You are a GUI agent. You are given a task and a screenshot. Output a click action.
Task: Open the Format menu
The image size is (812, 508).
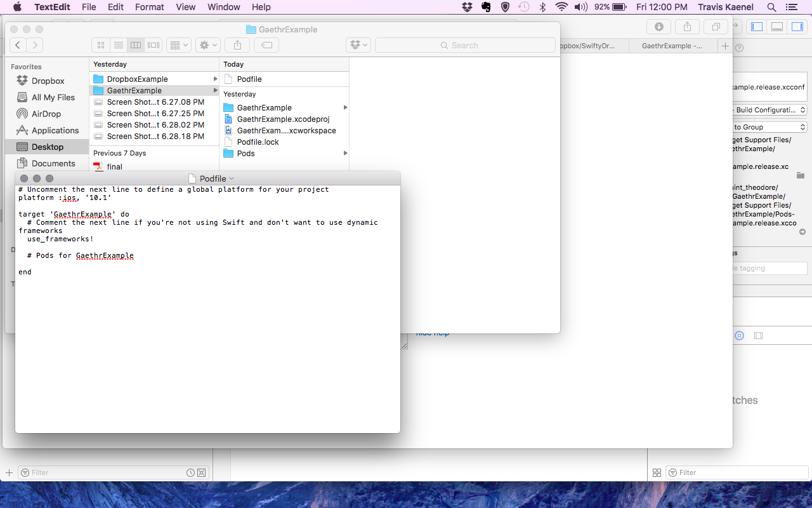click(150, 7)
